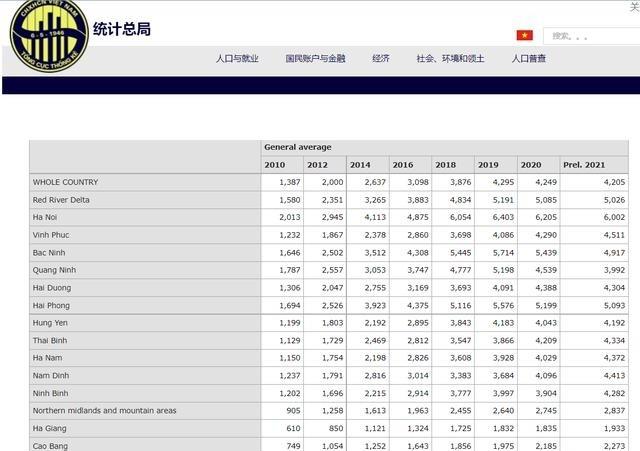
Task: Click Hai Duong 2012 value 2,047
Action: coord(332,288)
